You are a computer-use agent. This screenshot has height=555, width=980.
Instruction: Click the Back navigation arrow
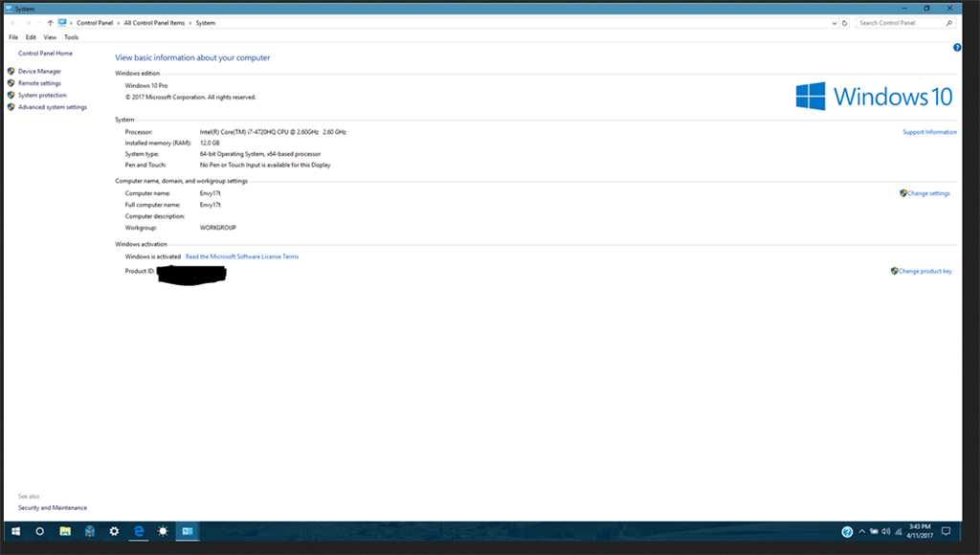pos(13,23)
